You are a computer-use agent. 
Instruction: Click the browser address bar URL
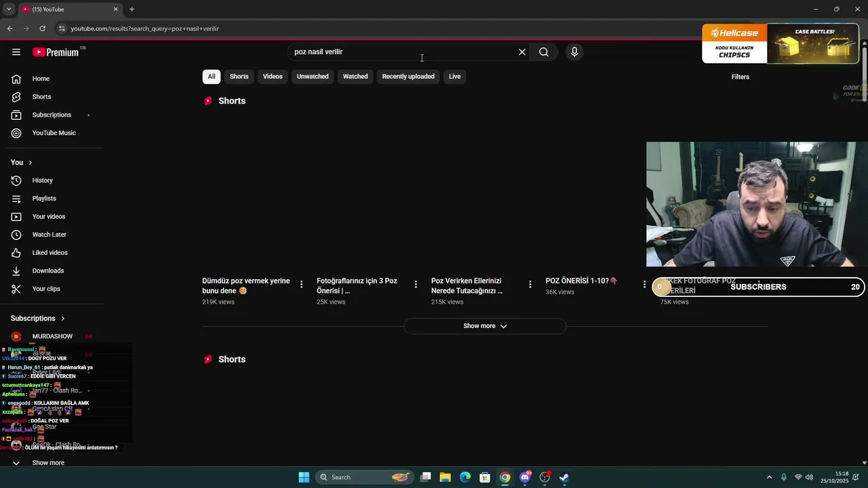click(144, 28)
